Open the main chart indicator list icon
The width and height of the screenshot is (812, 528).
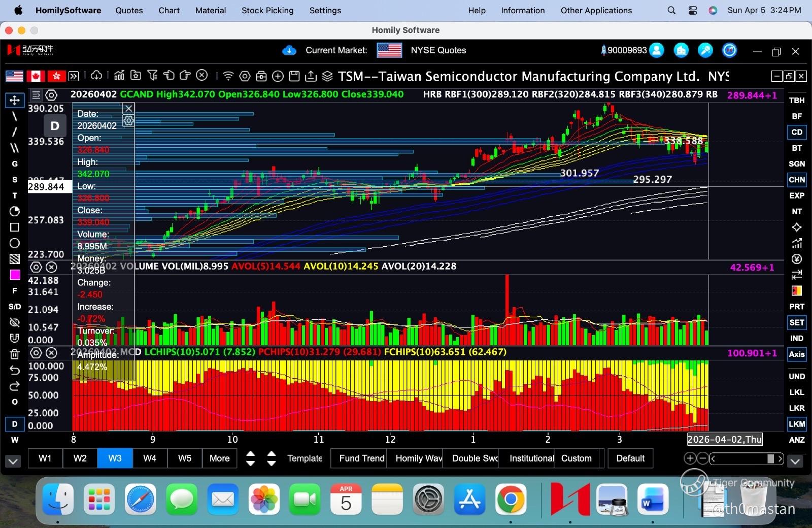(x=36, y=95)
